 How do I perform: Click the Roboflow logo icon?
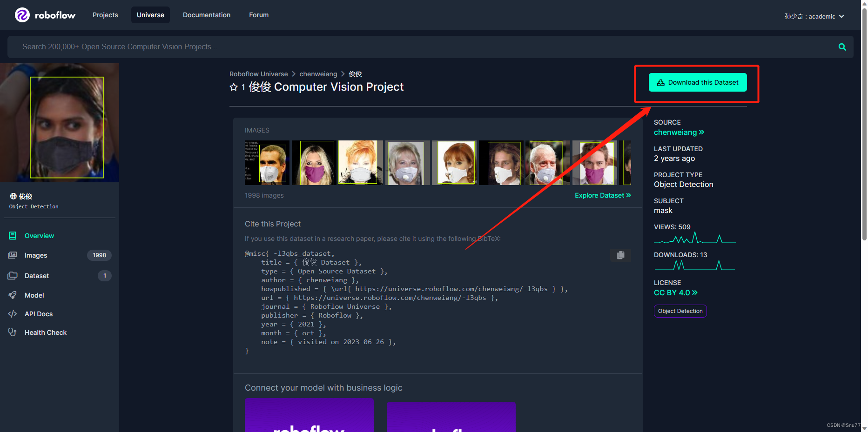click(x=22, y=15)
